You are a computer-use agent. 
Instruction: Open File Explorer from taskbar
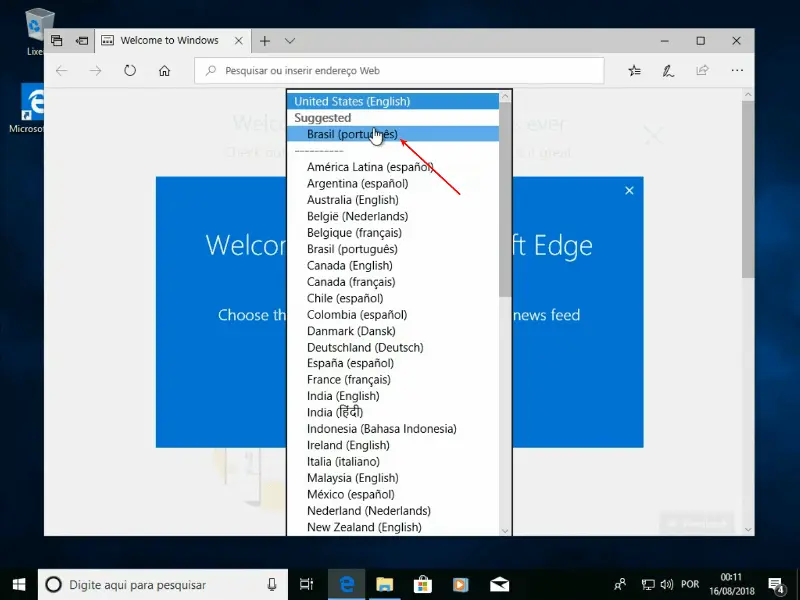point(385,585)
